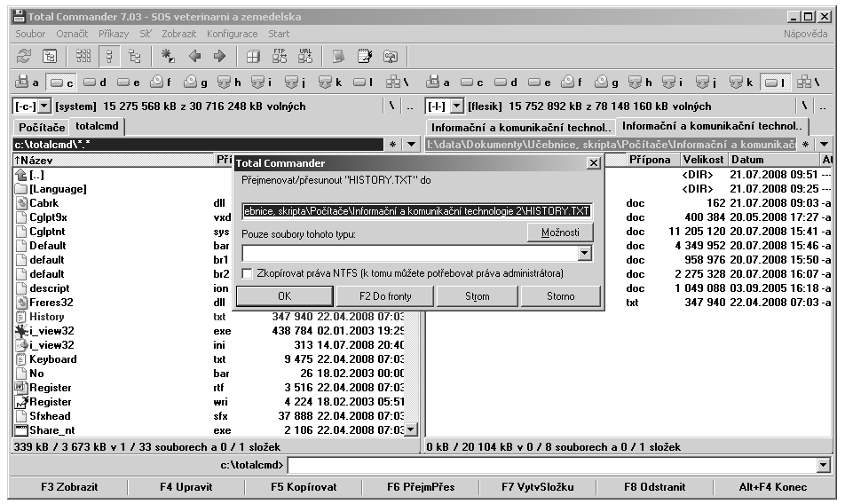
Task: Open right panel directory history arrow
Action: coord(824,145)
